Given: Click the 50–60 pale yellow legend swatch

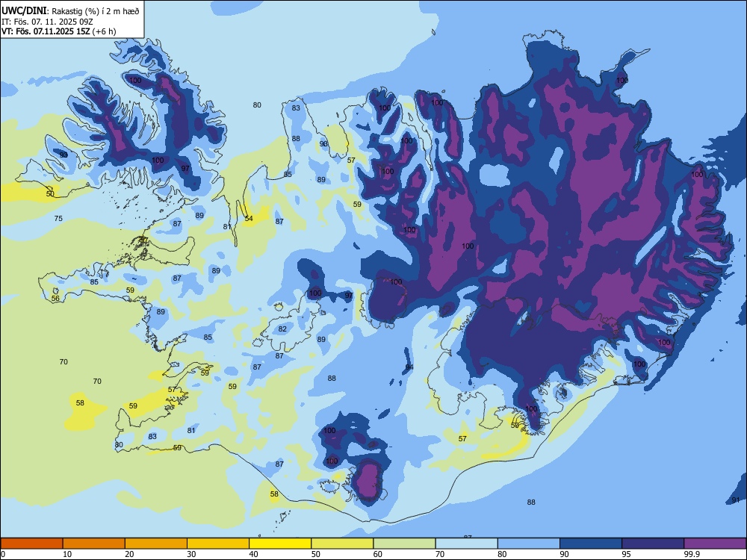Looking at the screenshot, I should pos(342,544).
